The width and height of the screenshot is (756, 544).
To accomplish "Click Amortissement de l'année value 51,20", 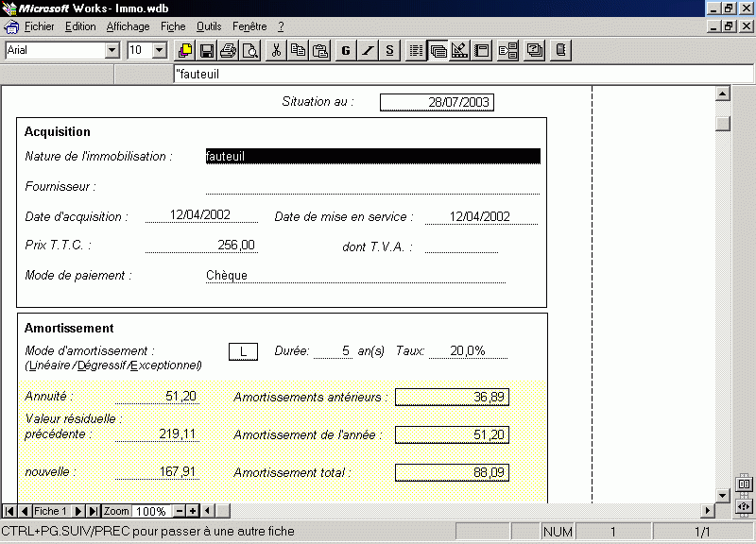I will point(452,434).
